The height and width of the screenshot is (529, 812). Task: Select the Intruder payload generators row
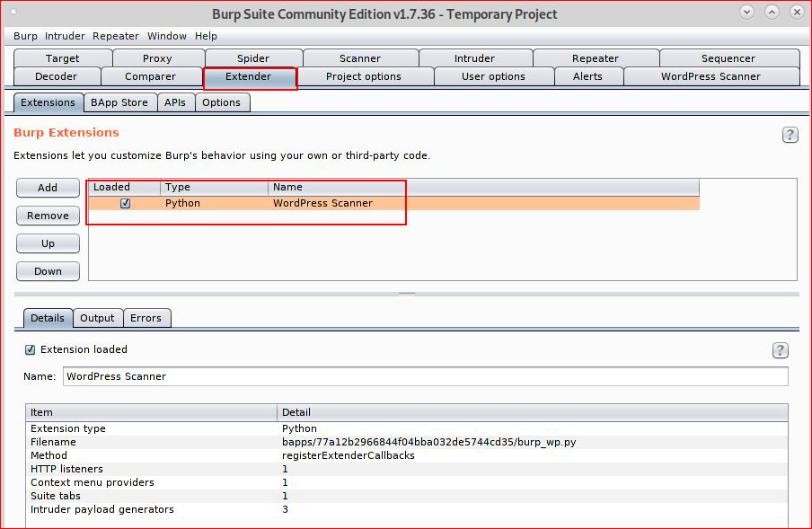[407, 509]
